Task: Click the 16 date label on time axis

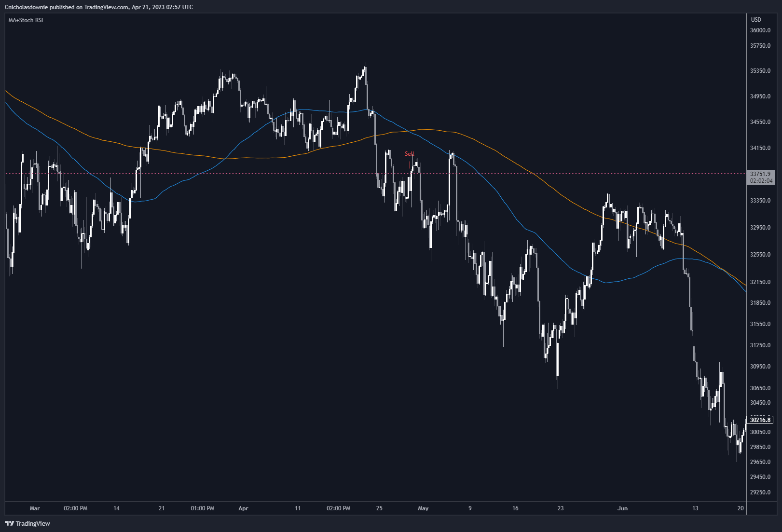Action: pos(515,508)
